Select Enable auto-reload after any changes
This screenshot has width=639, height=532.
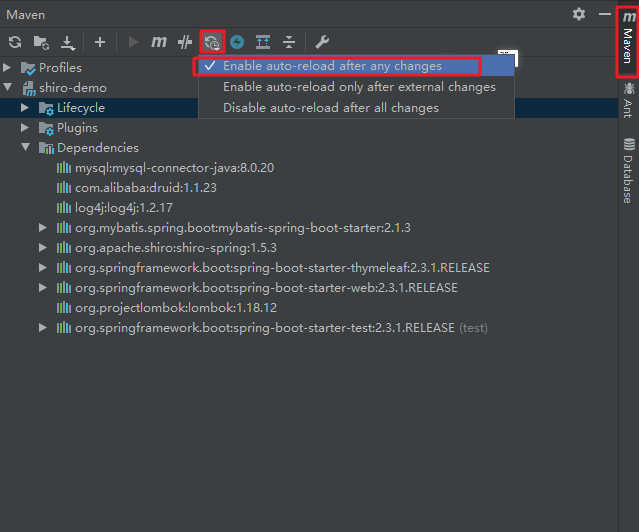pos(356,66)
